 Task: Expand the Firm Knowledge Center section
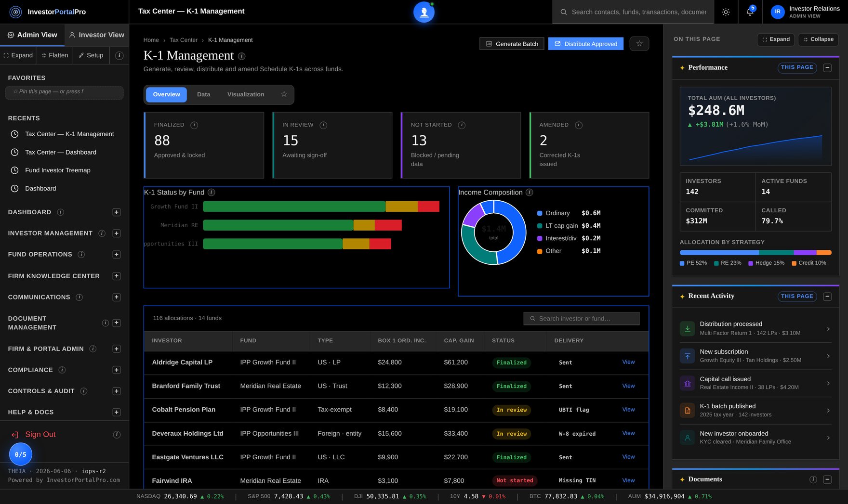pos(117,276)
